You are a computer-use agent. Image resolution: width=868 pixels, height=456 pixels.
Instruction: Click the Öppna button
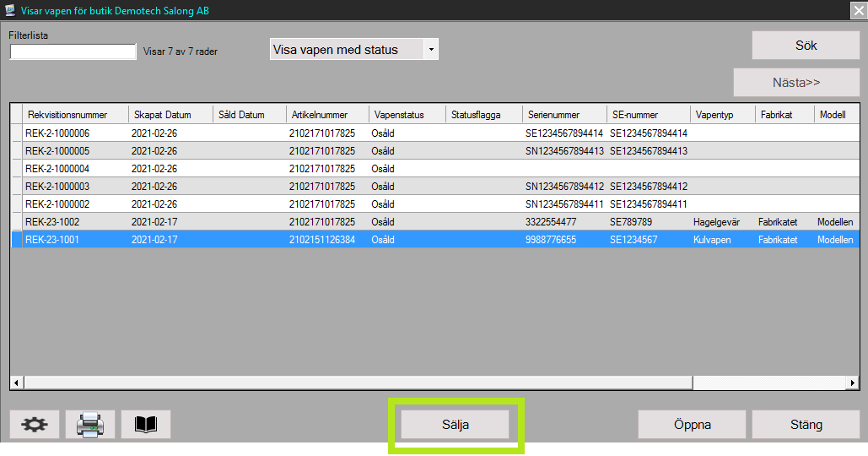point(692,425)
